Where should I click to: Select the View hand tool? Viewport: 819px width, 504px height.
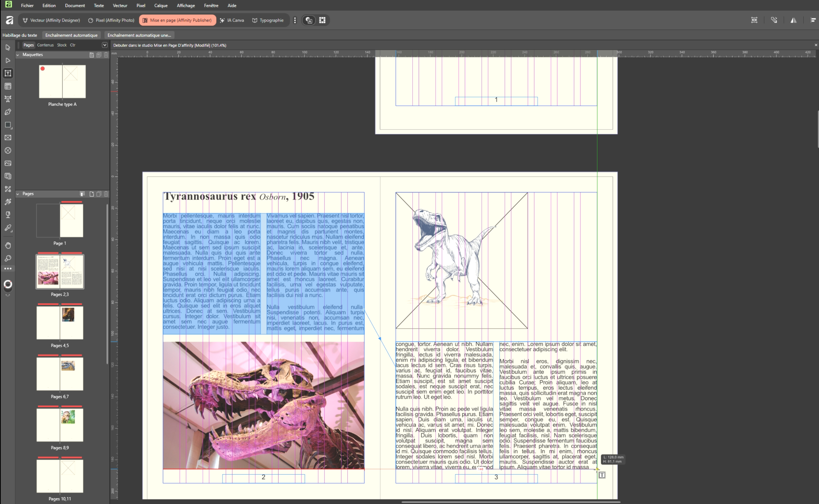tap(8, 245)
